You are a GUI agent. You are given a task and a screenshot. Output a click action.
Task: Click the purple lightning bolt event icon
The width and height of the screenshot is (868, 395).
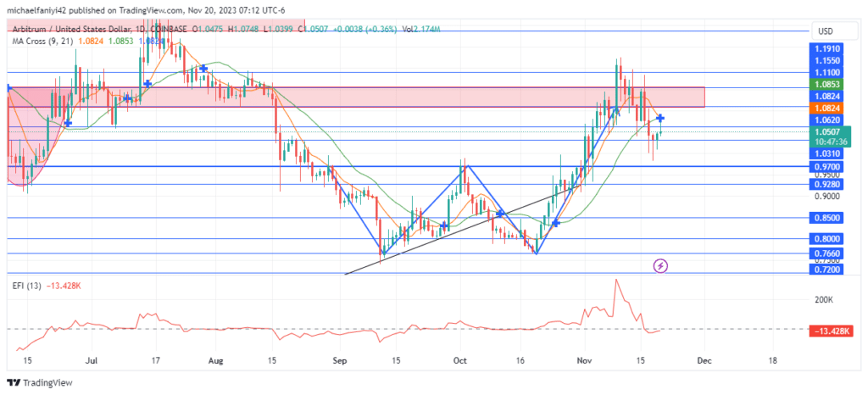coord(661,266)
